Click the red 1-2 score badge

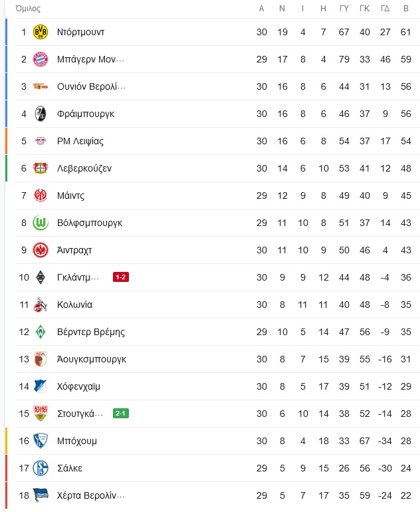click(121, 277)
